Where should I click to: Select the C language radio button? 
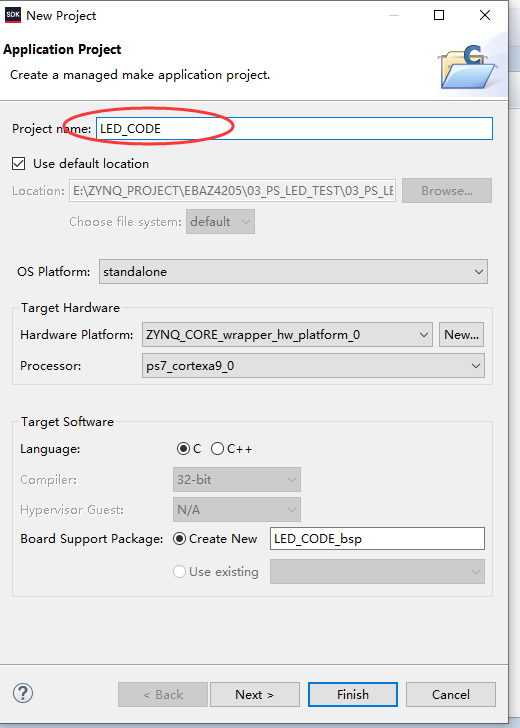click(x=183, y=449)
